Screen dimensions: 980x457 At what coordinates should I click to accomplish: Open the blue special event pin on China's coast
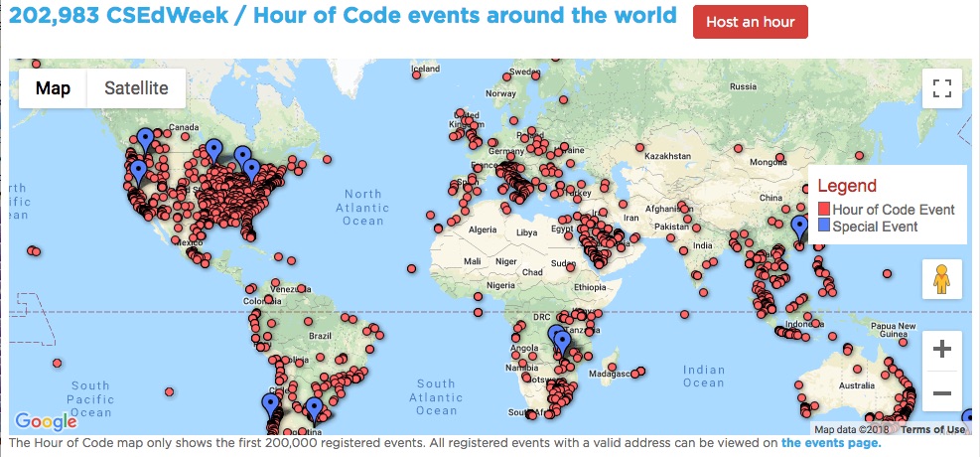tap(799, 228)
